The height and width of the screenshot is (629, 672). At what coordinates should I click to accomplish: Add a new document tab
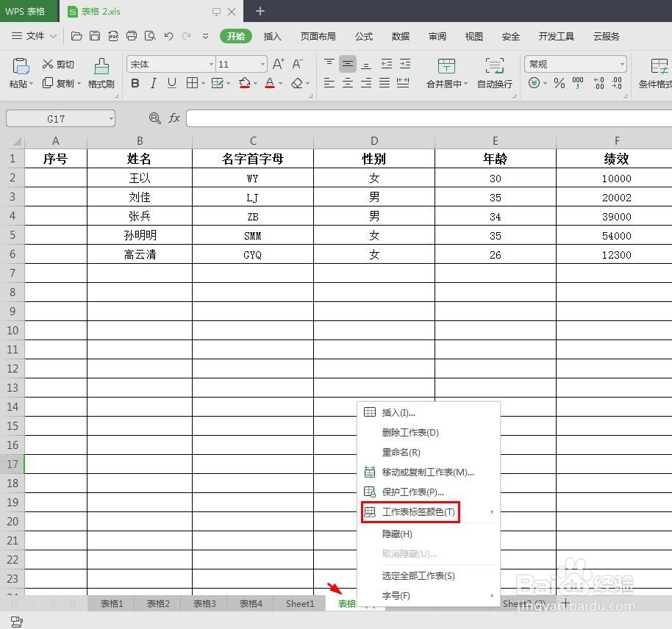[260, 11]
